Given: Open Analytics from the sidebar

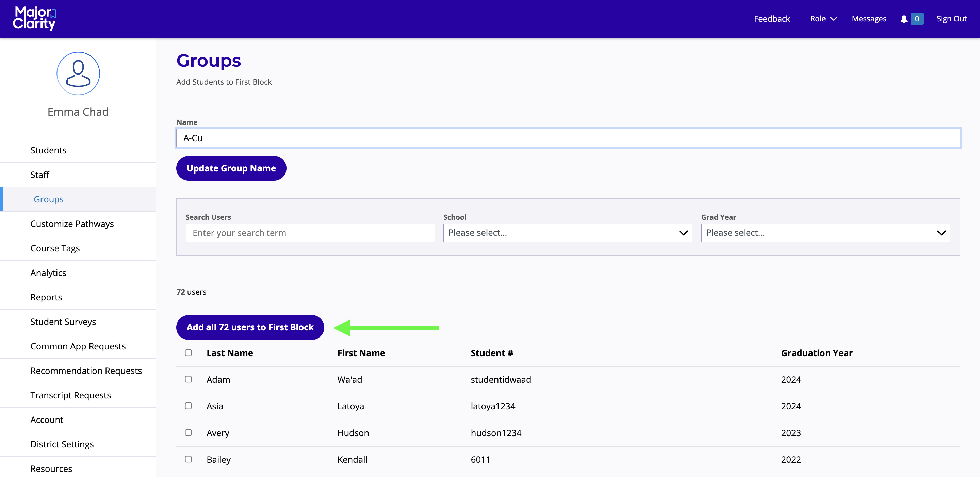Looking at the screenshot, I should [48, 273].
